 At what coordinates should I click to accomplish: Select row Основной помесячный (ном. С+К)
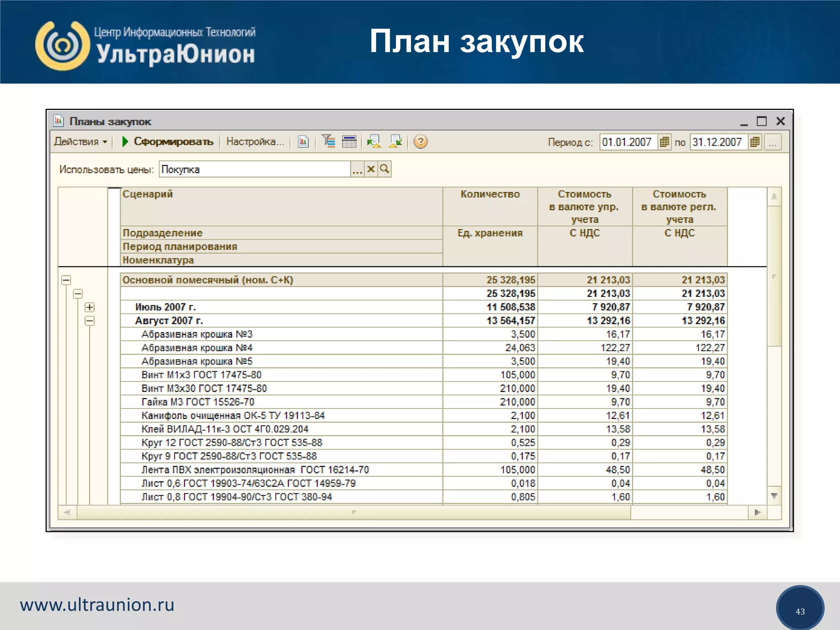[424, 280]
